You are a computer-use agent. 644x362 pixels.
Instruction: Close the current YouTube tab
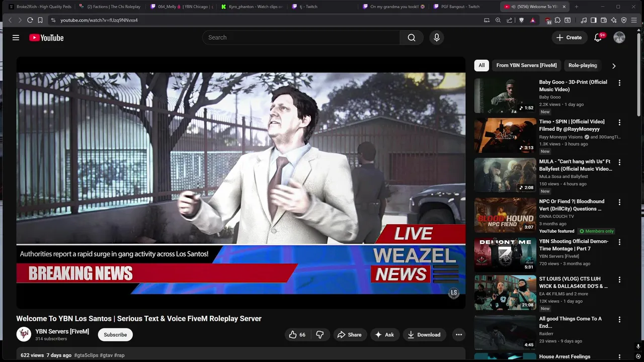coord(564,7)
